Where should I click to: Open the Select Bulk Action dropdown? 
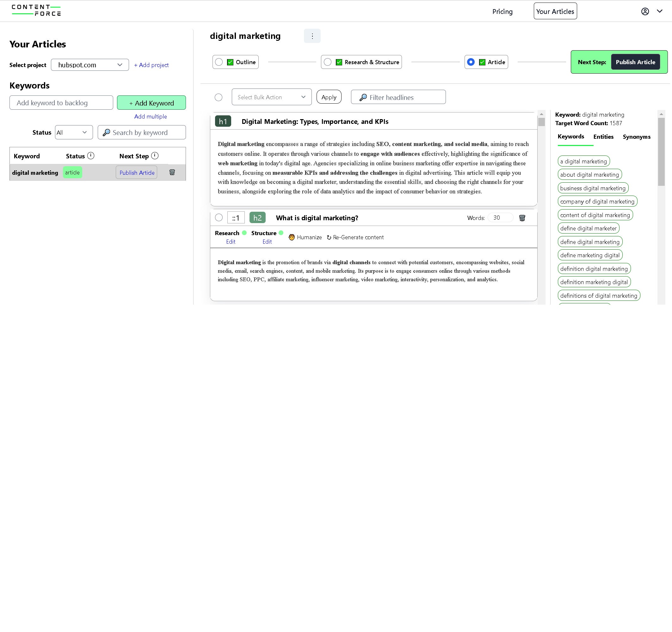coord(271,97)
